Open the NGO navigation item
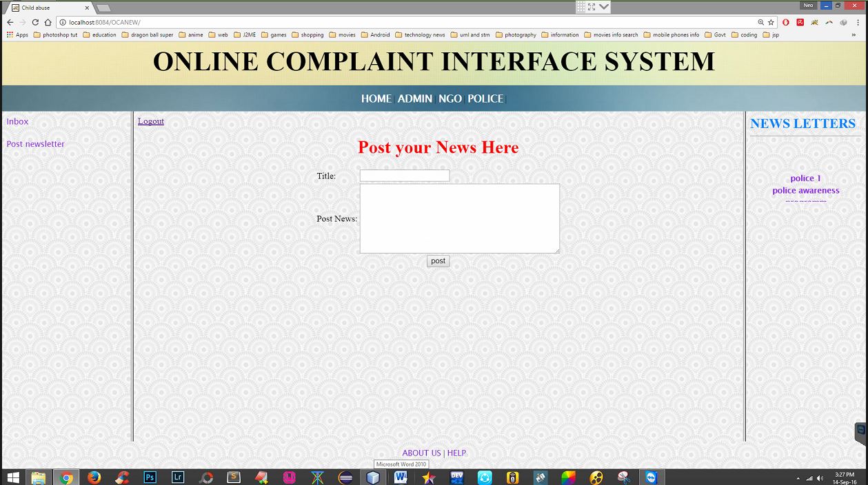 point(450,99)
